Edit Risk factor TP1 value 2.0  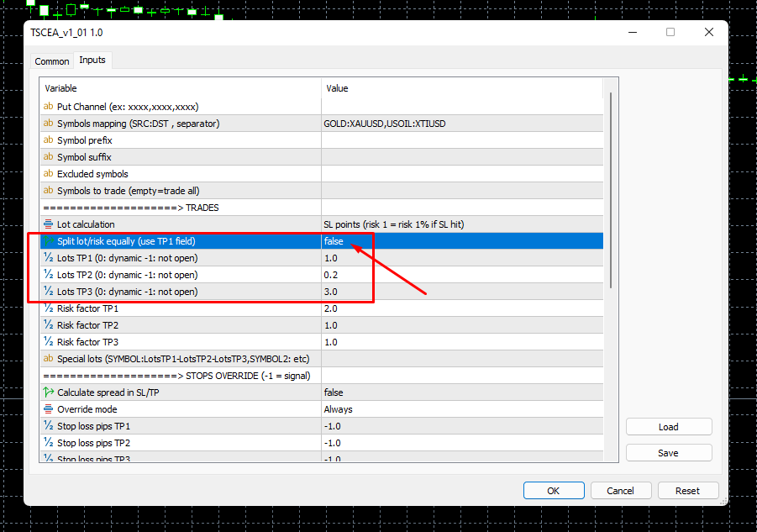(x=462, y=308)
